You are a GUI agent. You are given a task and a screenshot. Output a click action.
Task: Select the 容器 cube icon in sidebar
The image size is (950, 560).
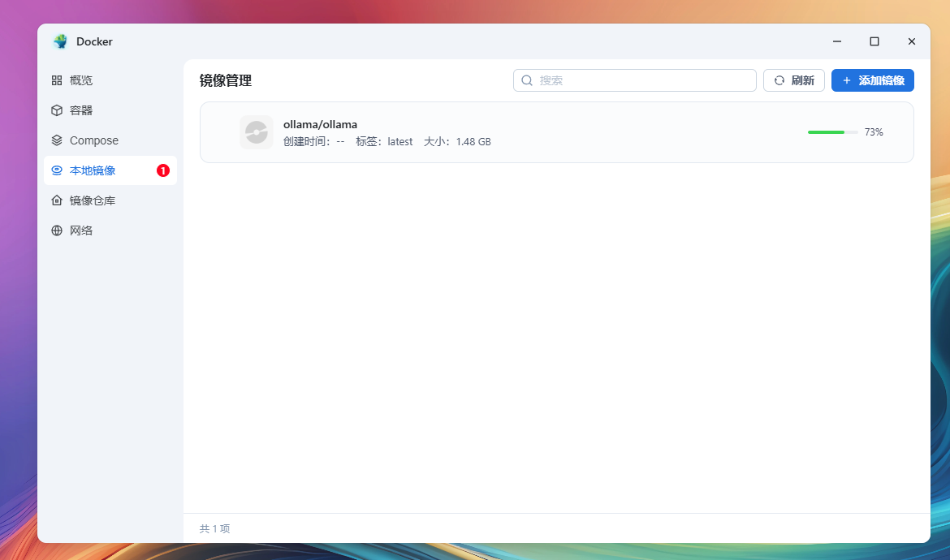click(57, 110)
